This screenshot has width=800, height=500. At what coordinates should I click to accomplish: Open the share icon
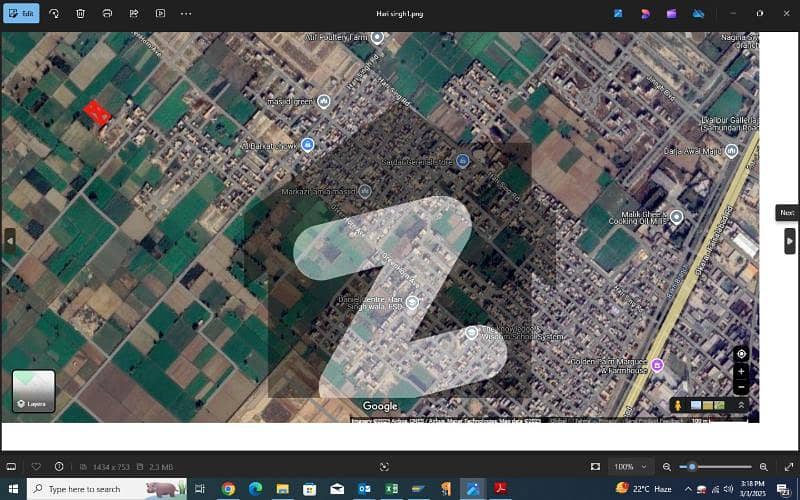click(x=134, y=14)
